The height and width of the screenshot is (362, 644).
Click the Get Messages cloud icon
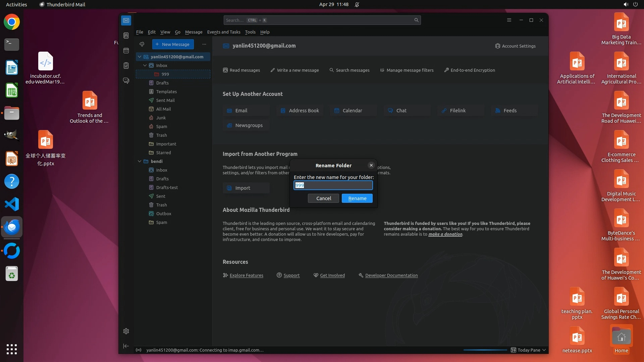click(142, 44)
